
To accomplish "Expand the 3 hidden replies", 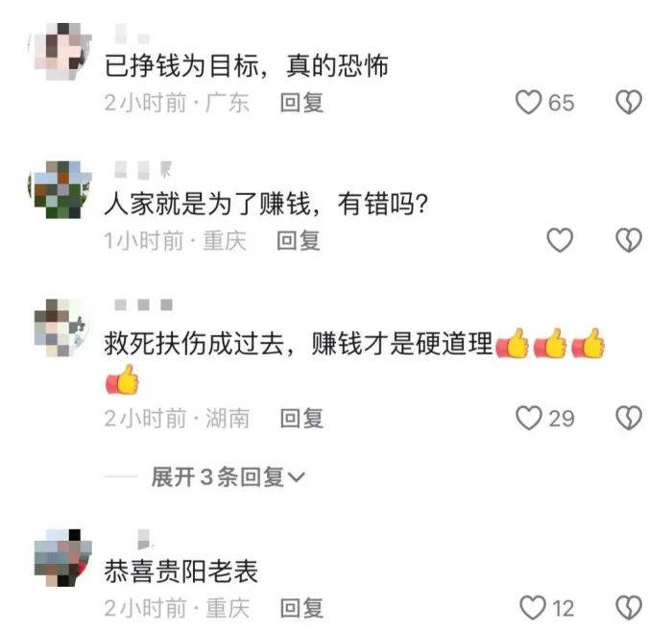I will click(228, 476).
